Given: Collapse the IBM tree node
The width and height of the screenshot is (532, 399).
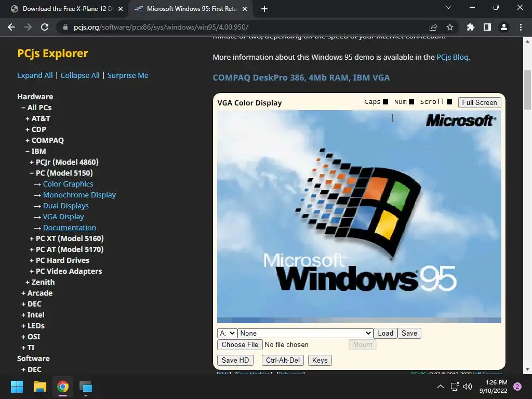Looking at the screenshot, I should (36, 151).
